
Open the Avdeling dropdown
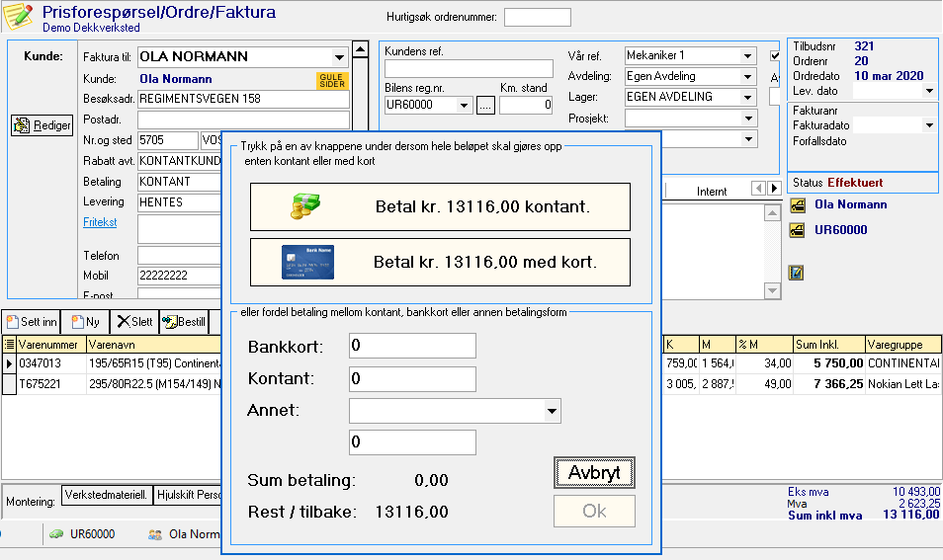pos(747,77)
